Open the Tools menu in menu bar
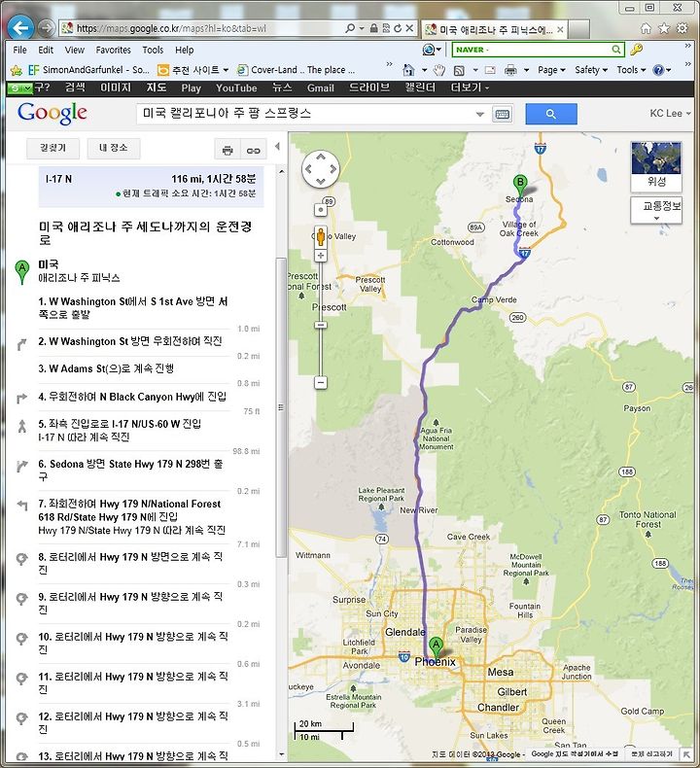Screen dimensions: 700x768 point(153,50)
